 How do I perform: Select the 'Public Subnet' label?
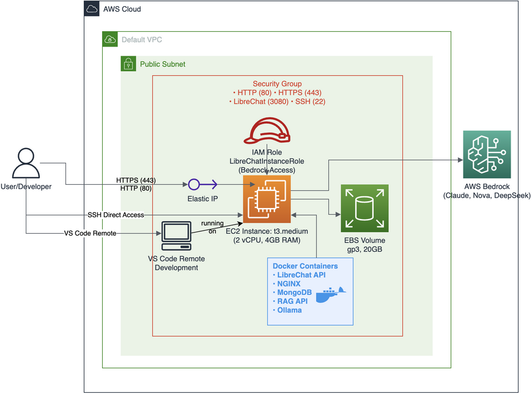pyautogui.click(x=163, y=64)
